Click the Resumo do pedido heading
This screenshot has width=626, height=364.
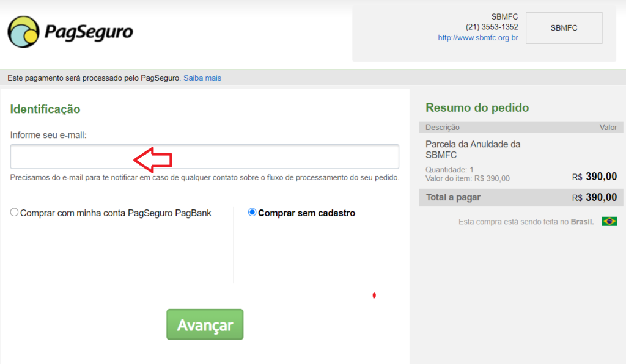tap(477, 107)
